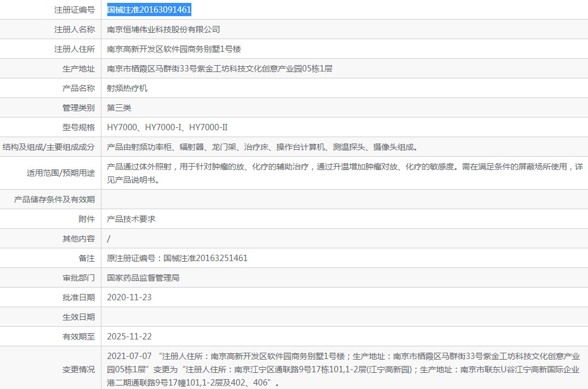Click composition text 产品由射频功率柜 row
Screen dimensions: 588x389
(x=262, y=148)
